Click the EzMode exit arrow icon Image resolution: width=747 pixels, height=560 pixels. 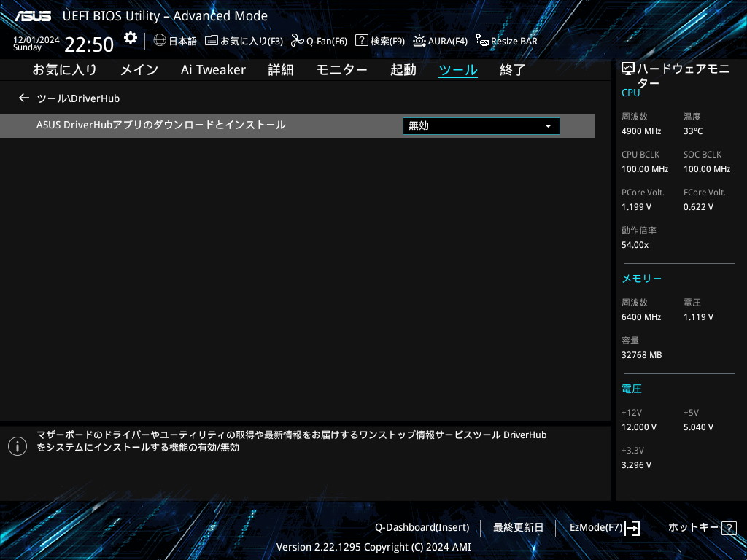click(x=632, y=528)
